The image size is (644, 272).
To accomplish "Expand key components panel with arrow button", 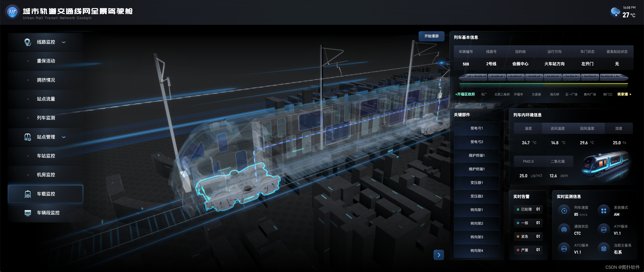I will point(439,255).
